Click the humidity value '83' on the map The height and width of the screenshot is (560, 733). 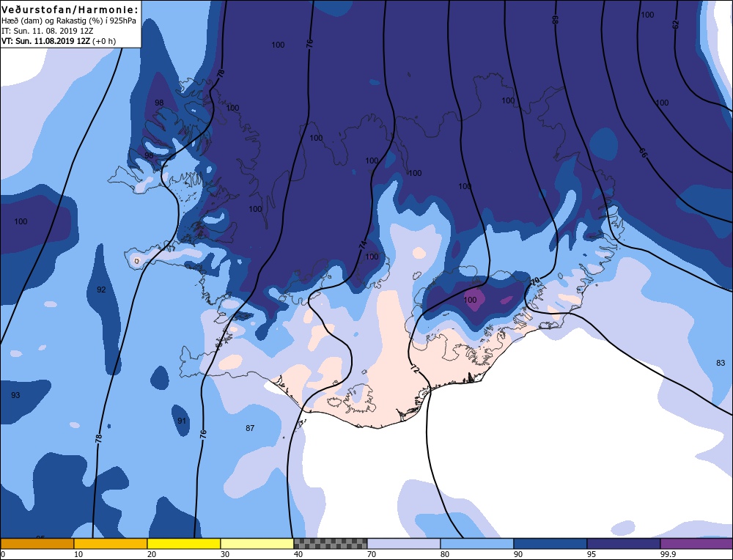pos(721,363)
